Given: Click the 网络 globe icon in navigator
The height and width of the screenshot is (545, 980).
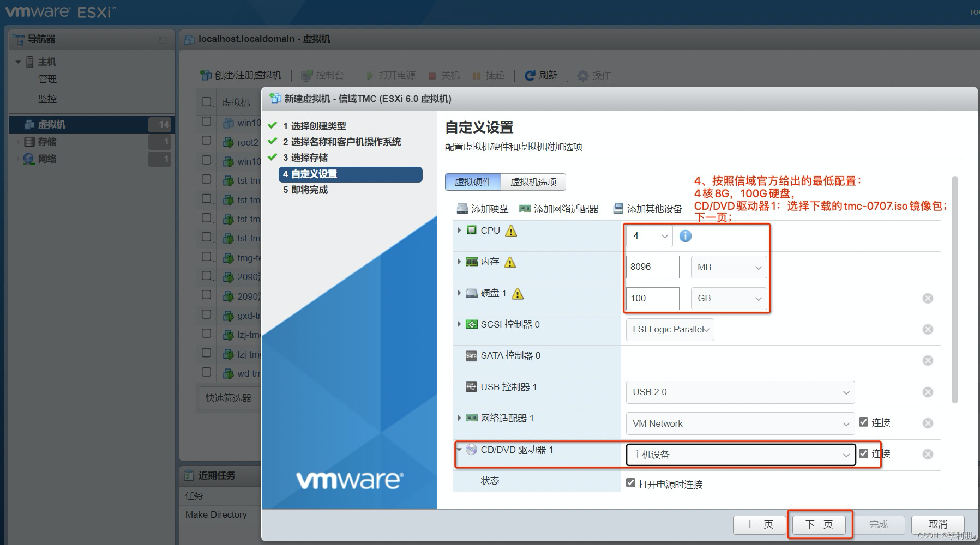Looking at the screenshot, I should 29,159.
